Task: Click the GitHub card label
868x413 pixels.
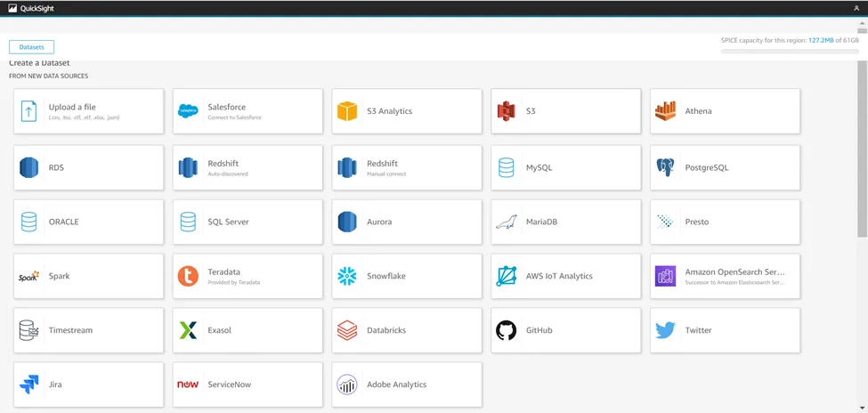Action: (x=539, y=330)
